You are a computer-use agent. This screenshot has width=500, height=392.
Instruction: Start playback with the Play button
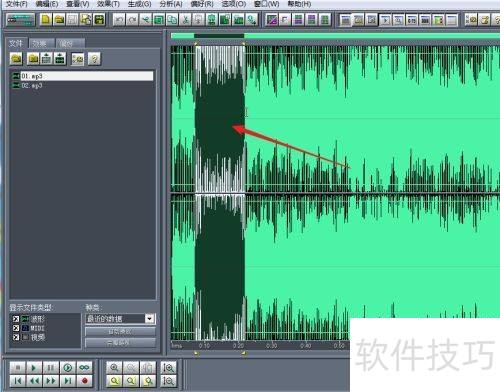(x=33, y=368)
